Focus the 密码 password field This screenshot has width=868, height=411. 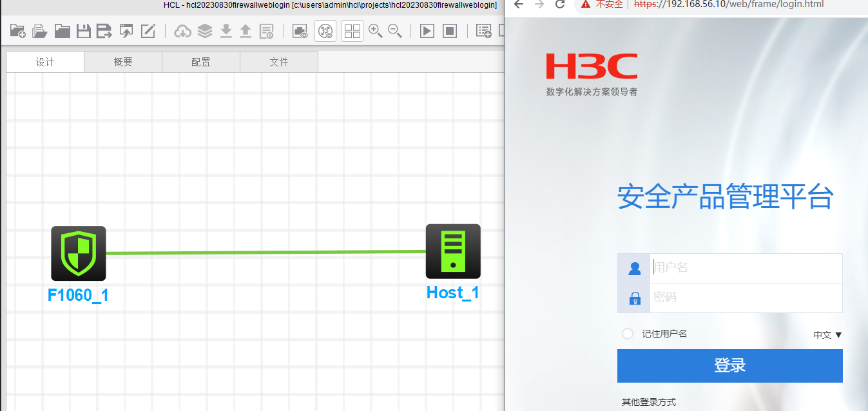click(x=746, y=298)
